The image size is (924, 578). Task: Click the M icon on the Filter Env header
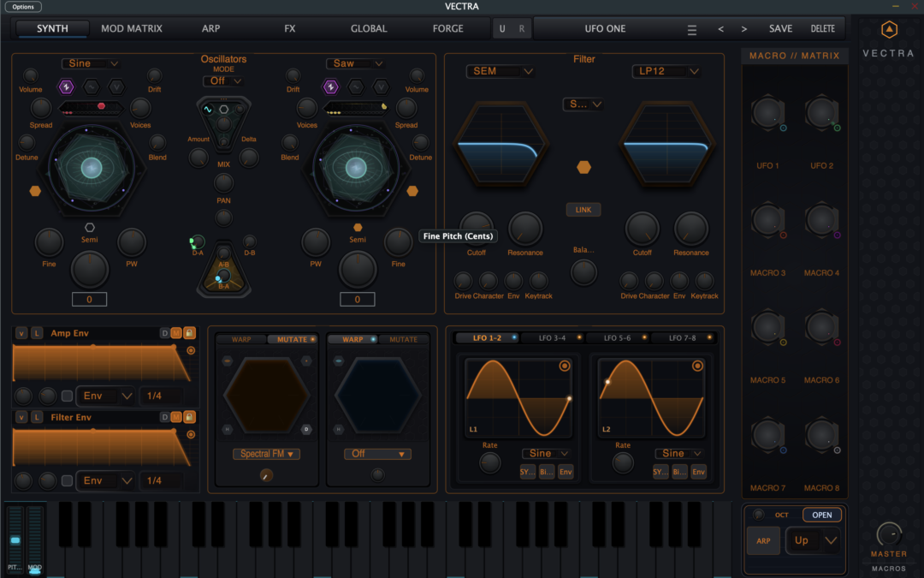(177, 417)
